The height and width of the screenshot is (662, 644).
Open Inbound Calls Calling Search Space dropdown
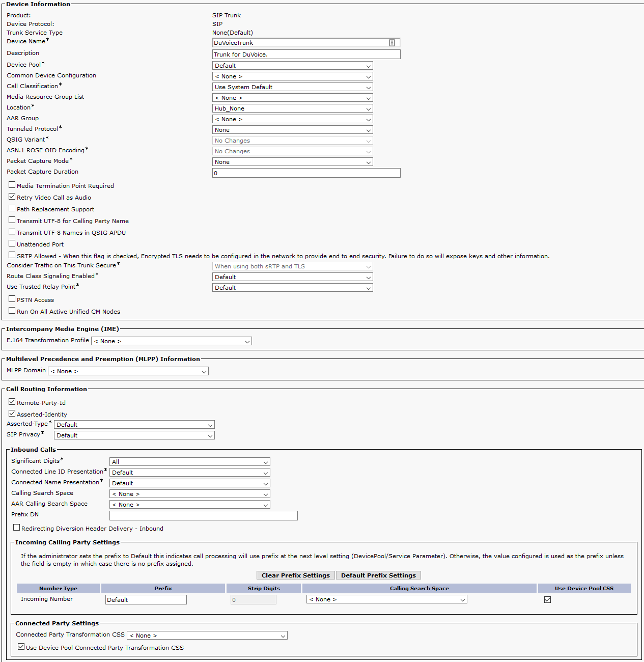pyautogui.click(x=190, y=494)
